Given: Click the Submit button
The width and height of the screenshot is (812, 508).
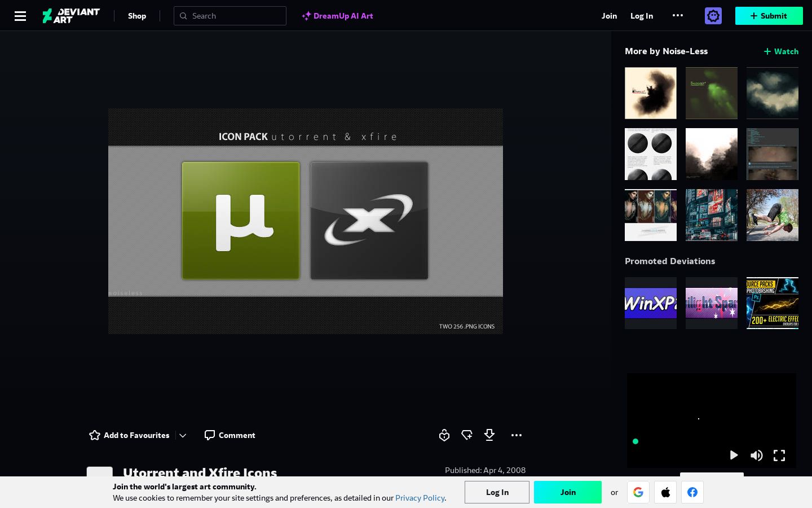Looking at the screenshot, I should tap(769, 16).
